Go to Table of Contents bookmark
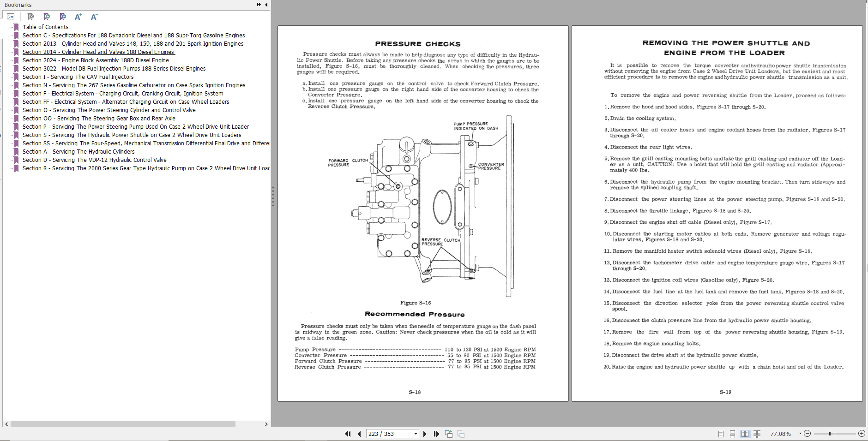Viewport: 868px width, 441px height. coord(46,27)
